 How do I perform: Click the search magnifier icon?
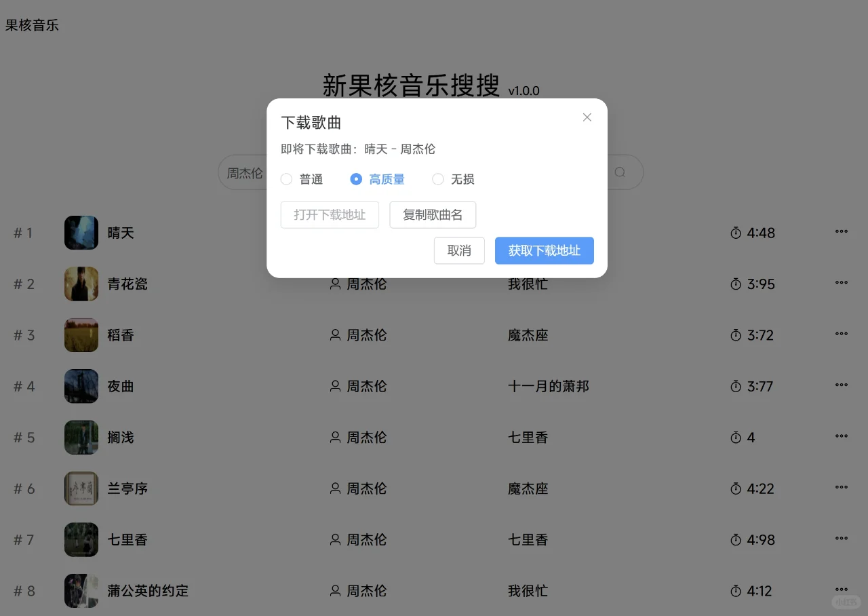(x=619, y=172)
